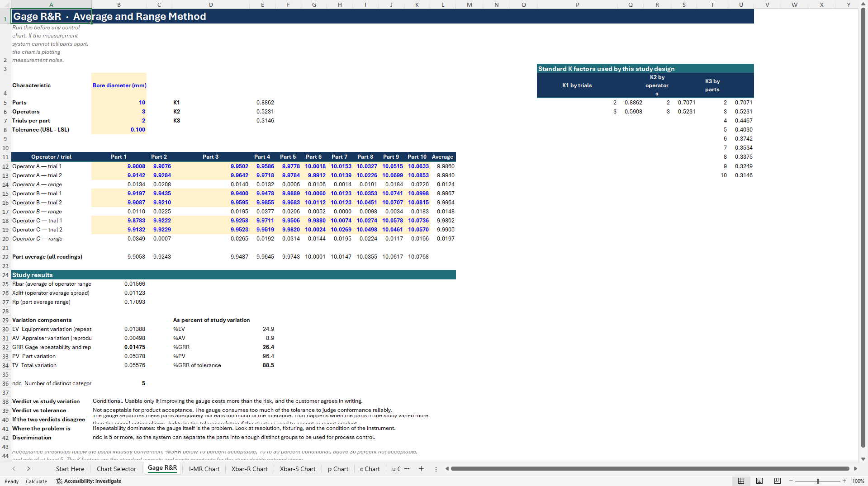Select Operator C trial 1 reading 9.8783
Screen dimensions: 868x486
tap(119, 221)
